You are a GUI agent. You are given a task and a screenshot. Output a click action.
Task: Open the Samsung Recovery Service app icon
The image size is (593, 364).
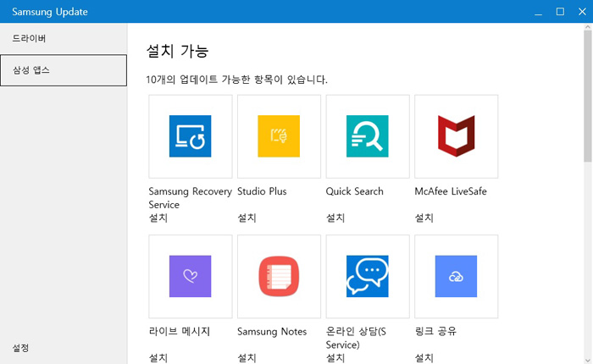tap(191, 136)
